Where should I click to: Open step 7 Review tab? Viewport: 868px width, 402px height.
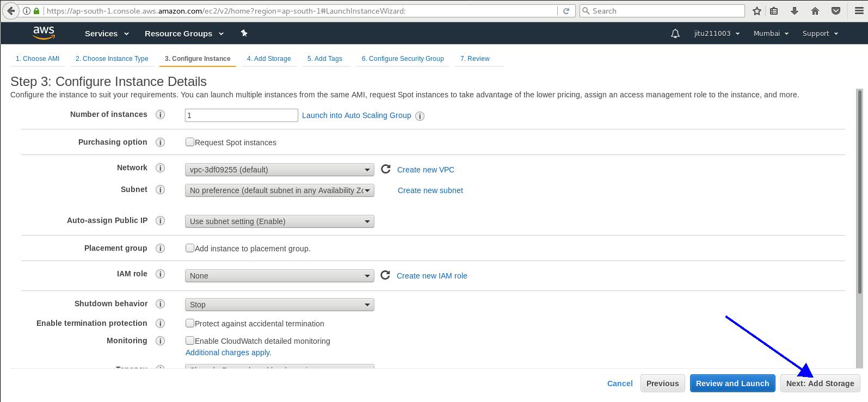coord(475,59)
